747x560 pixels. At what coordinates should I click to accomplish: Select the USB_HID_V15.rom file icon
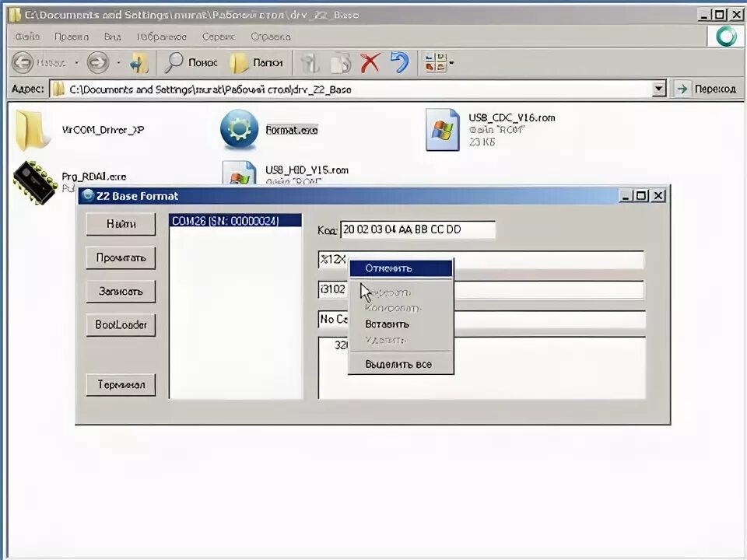[240, 173]
